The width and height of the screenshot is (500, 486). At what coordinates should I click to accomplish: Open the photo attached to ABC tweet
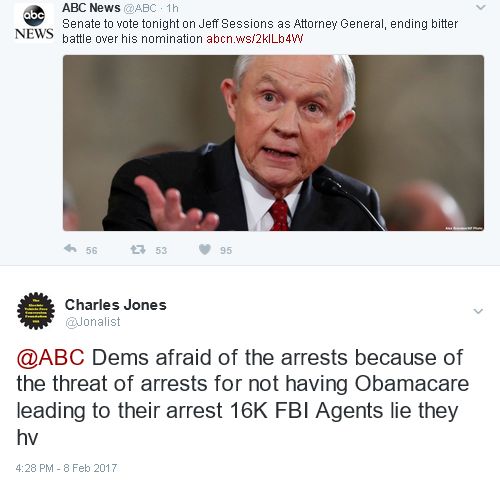coord(273,143)
